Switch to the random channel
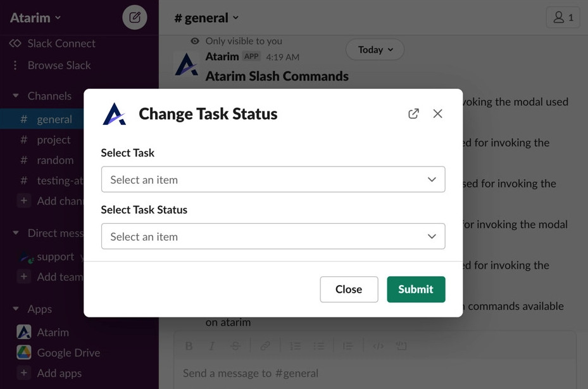 click(55, 160)
